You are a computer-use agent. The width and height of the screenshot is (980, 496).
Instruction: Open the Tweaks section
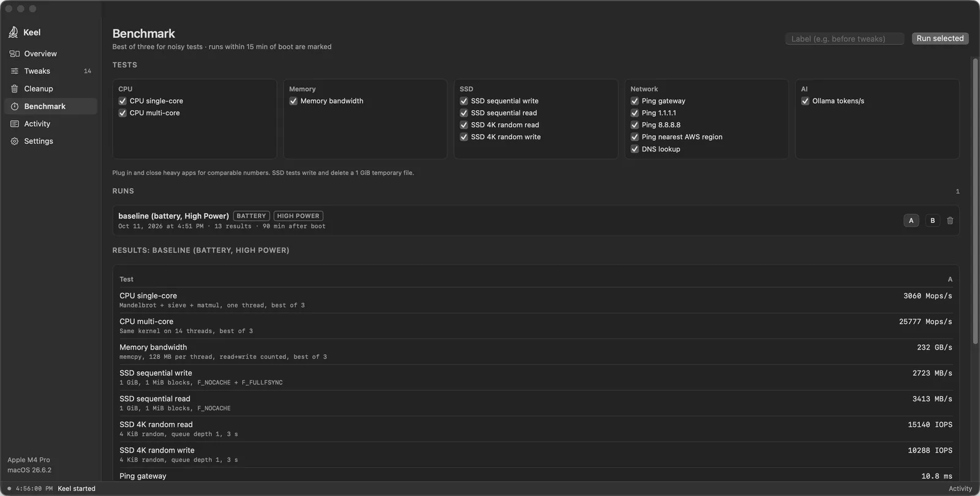(51, 71)
